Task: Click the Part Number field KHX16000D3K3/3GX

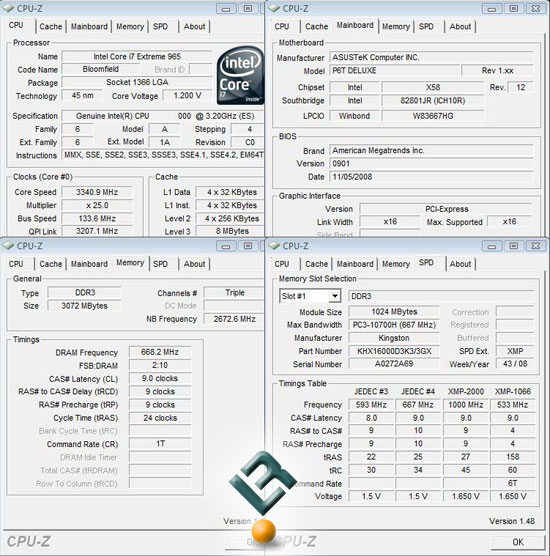Action: tap(394, 351)
